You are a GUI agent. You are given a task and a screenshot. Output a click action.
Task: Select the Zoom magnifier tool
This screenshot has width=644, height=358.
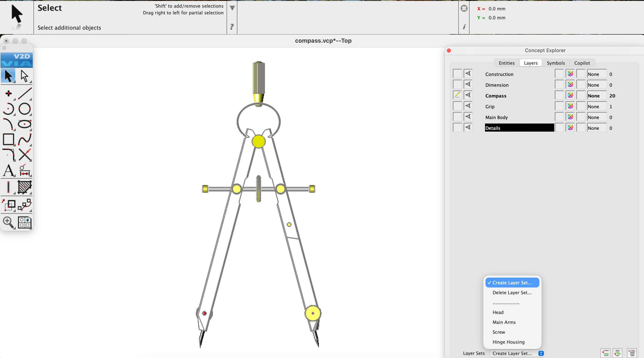click(8, 222)
